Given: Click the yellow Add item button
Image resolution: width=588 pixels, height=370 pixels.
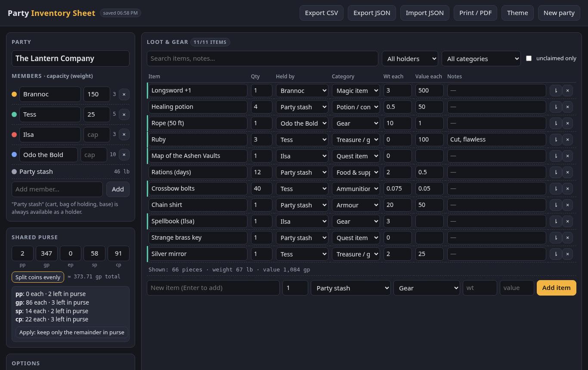Looking at the screenshot, I should coord(557,288).
